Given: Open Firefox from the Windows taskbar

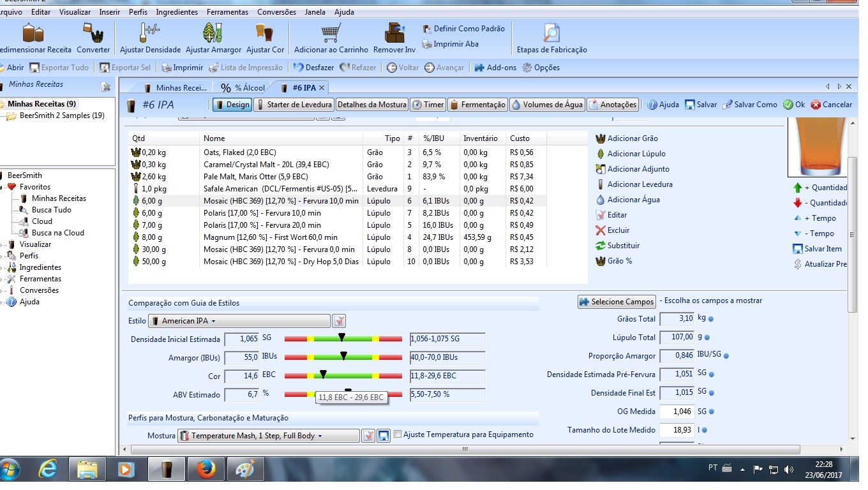Looking at the screenshot, I should click(206, 470).
